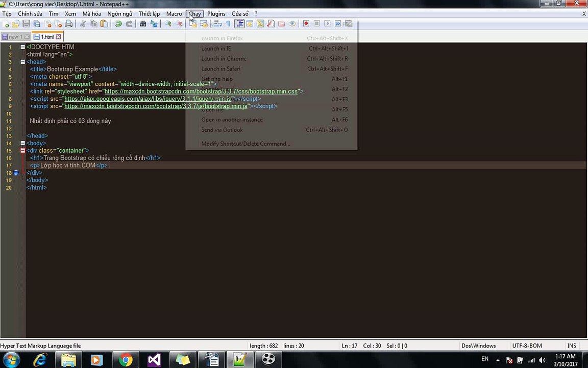Choose Launch in IE menu entry
Screen dimensions: 588x368
272,49
